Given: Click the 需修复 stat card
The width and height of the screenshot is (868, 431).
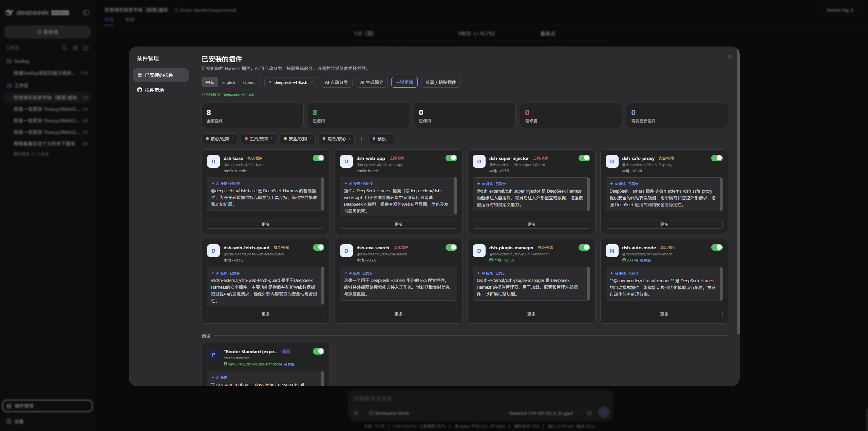Looking at the screenshot, I should coord(571,115).
